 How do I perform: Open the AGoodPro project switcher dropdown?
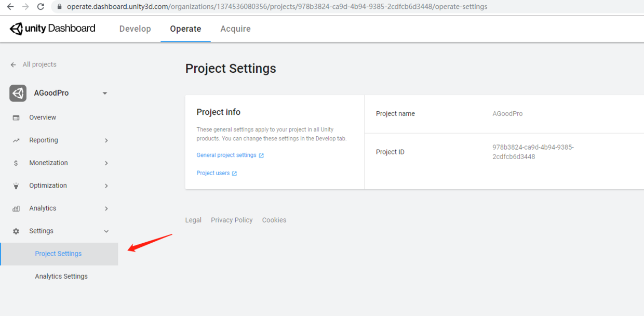pos(104,93)
